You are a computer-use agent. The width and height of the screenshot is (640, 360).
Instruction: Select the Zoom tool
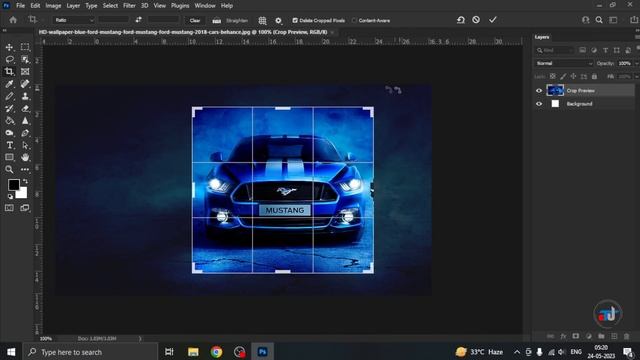point(9,169)
